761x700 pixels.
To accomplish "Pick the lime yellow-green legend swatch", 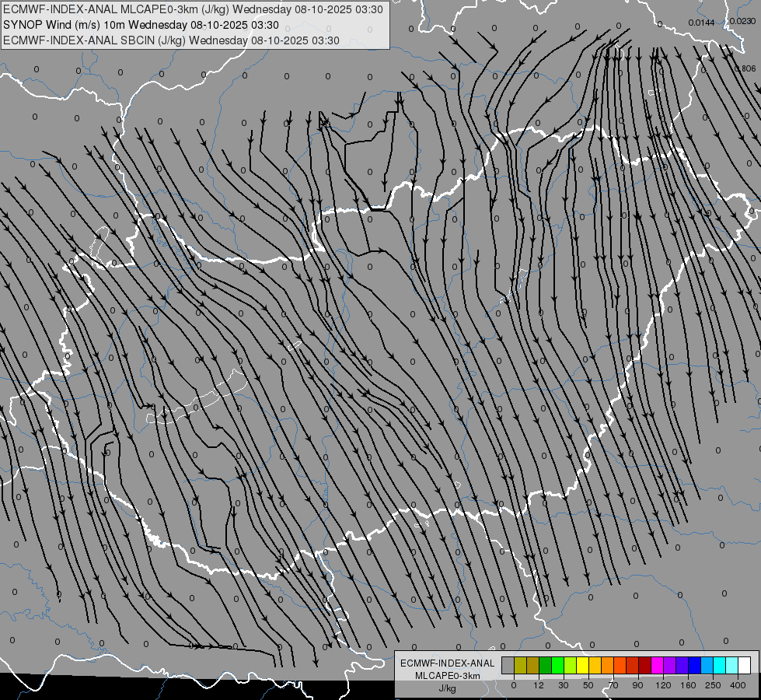I will coord(571,665).
